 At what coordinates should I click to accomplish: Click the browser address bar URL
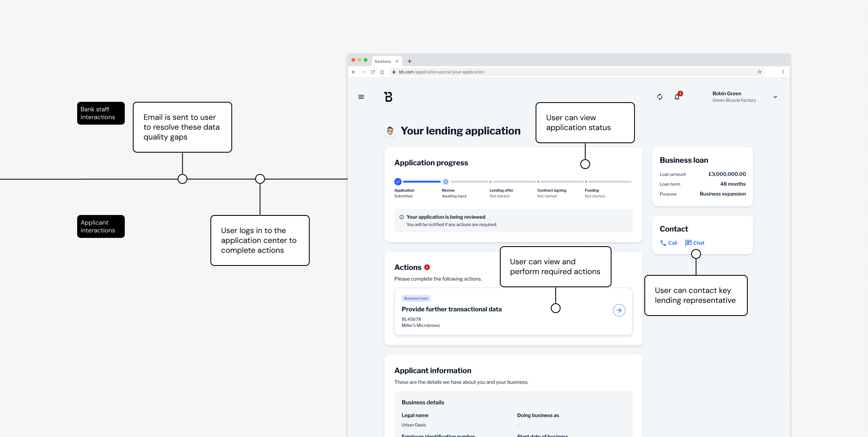(x=442, y=72)
